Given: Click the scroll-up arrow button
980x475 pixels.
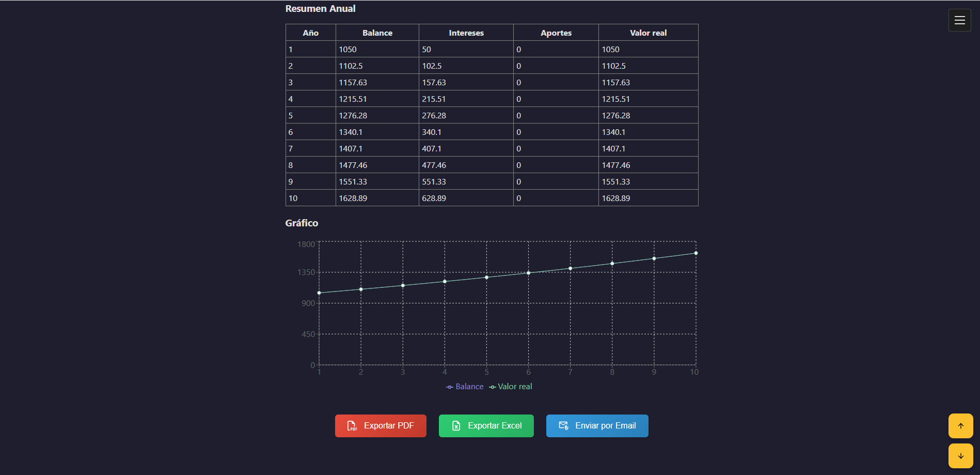Looking at the screenshot, I should (960, 426).
